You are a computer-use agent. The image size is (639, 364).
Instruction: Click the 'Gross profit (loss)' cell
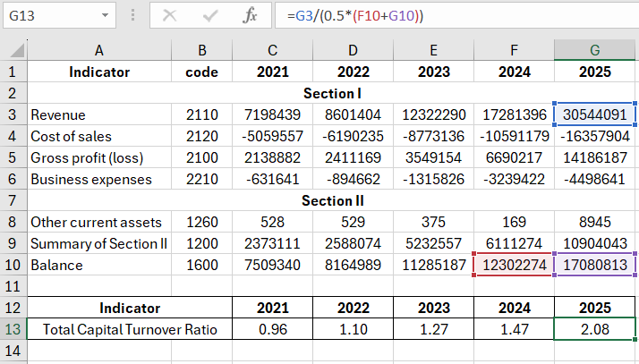99,157
